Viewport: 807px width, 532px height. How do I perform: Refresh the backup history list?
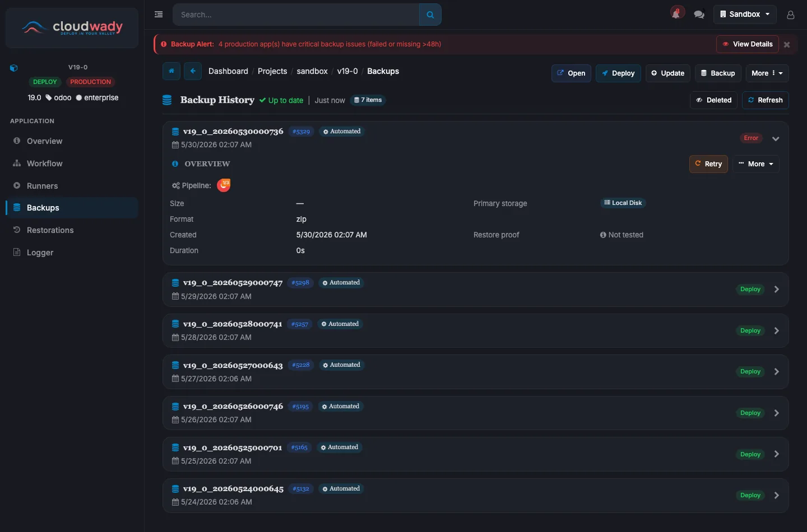(x=766, y=100)
